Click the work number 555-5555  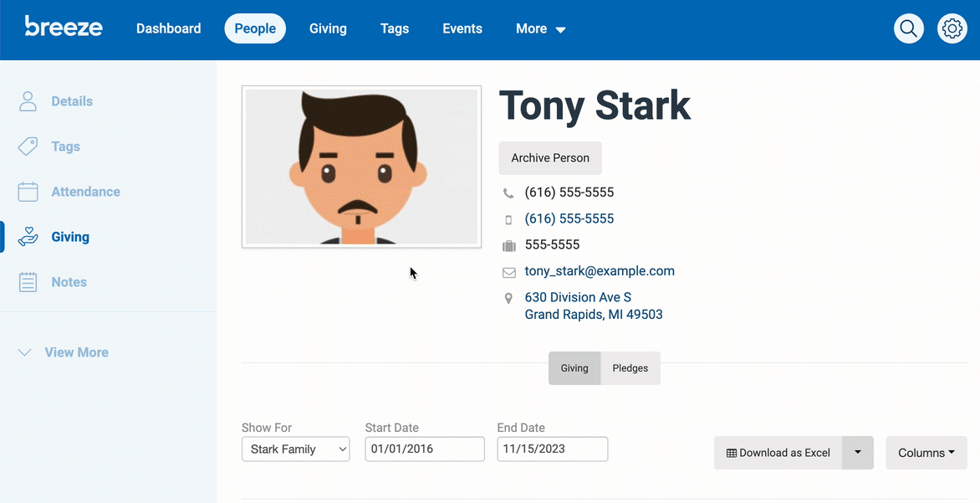click(x=552, y=244)
